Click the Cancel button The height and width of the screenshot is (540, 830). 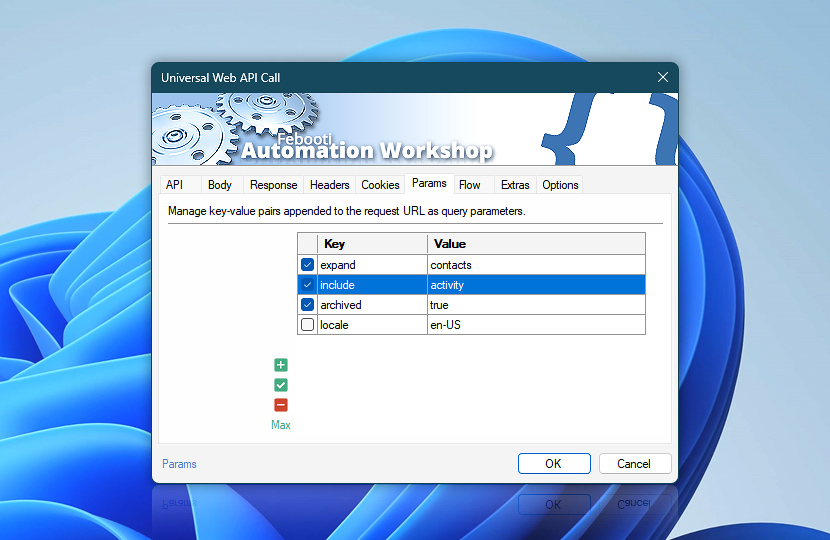click(x=635, y=464)
